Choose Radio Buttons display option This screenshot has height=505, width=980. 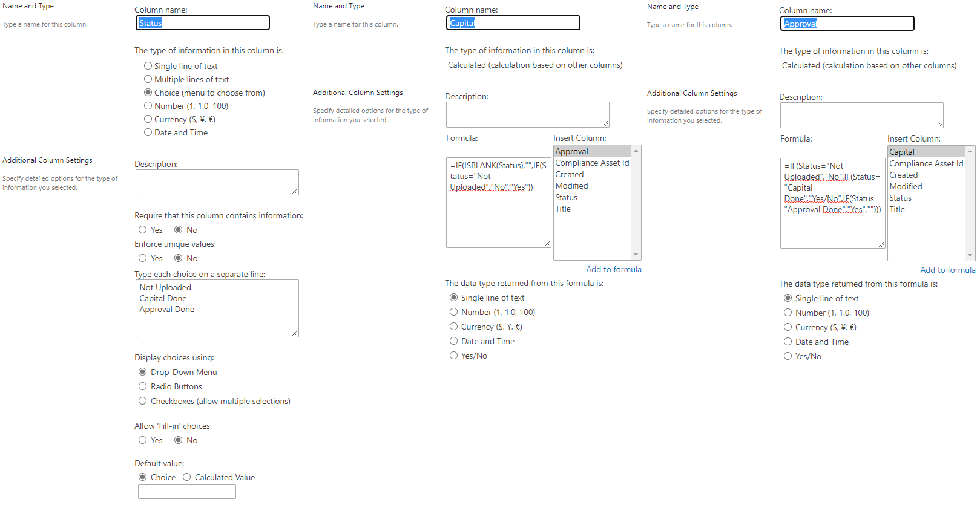pyautogui.click(x=142, y=386)
